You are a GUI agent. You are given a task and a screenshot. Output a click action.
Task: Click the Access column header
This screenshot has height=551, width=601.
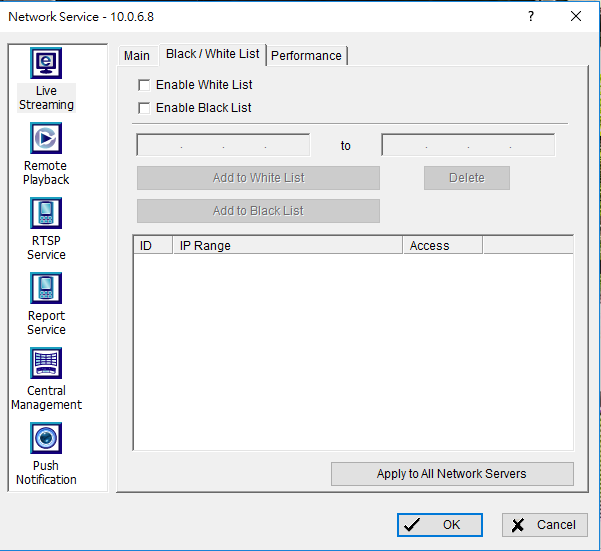442,246
